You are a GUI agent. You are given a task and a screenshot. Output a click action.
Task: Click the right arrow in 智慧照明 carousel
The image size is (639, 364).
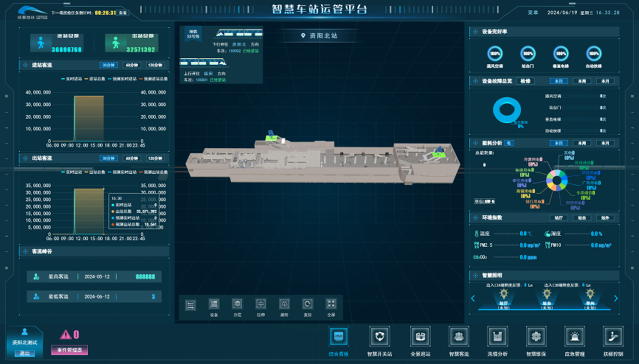(616, 299)
